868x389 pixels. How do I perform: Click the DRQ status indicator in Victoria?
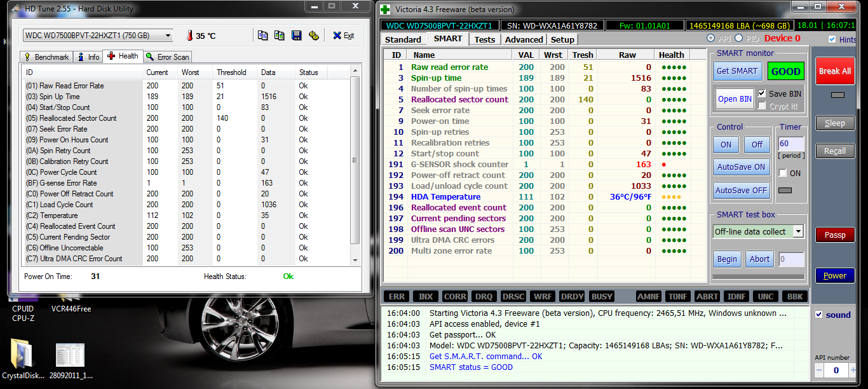[484, 296]
